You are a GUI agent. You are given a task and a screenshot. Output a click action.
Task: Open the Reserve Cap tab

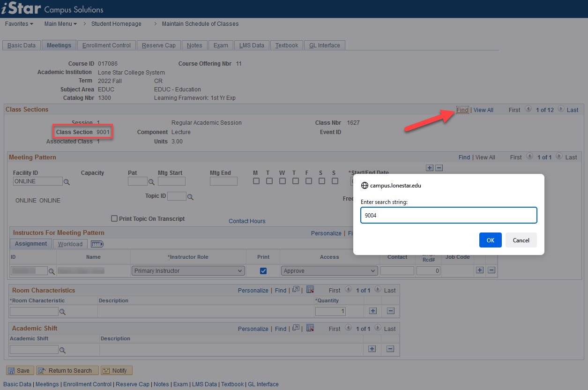159,45
